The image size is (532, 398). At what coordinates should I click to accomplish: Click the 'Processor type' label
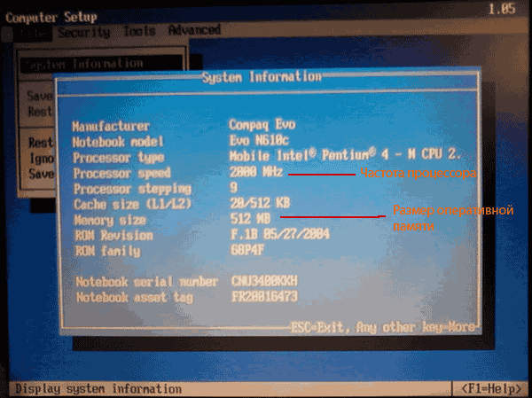coord(119,158)
